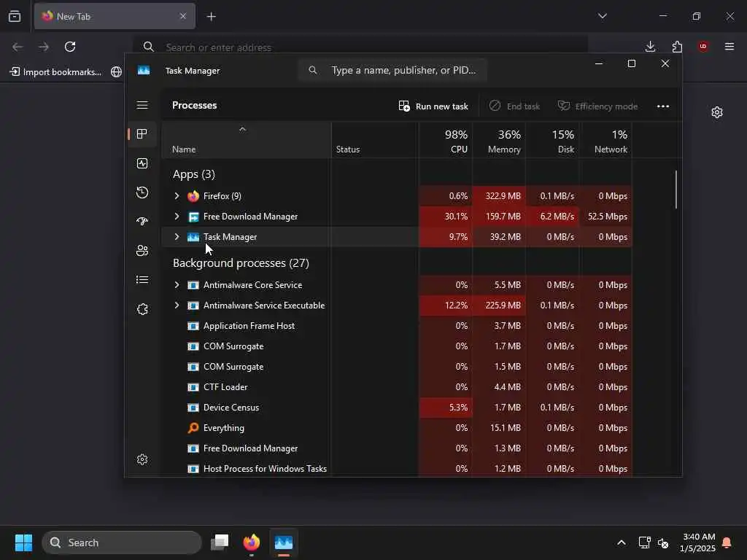Click the Efficiency mode button
Screen dimensions: 747x560
[598, 106]
